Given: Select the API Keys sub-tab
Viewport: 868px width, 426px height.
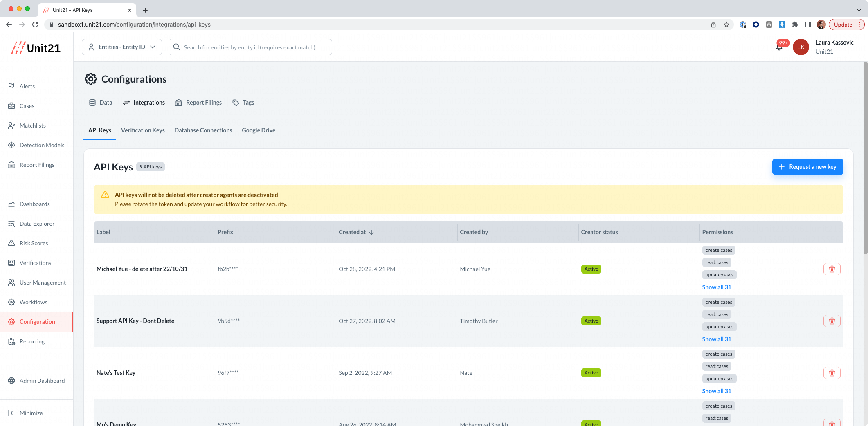Looking at the screenshot, I should [x=100, y=130].
